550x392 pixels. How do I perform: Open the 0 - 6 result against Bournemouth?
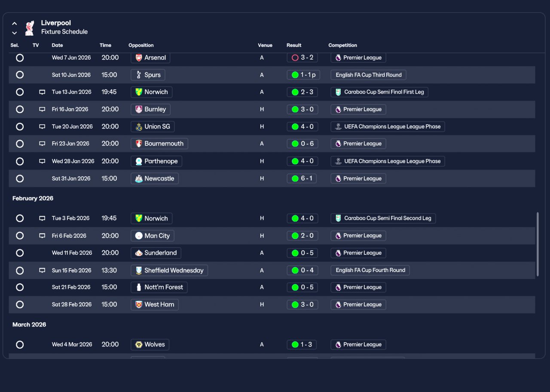pyautogui.click(x=302, y=144)
